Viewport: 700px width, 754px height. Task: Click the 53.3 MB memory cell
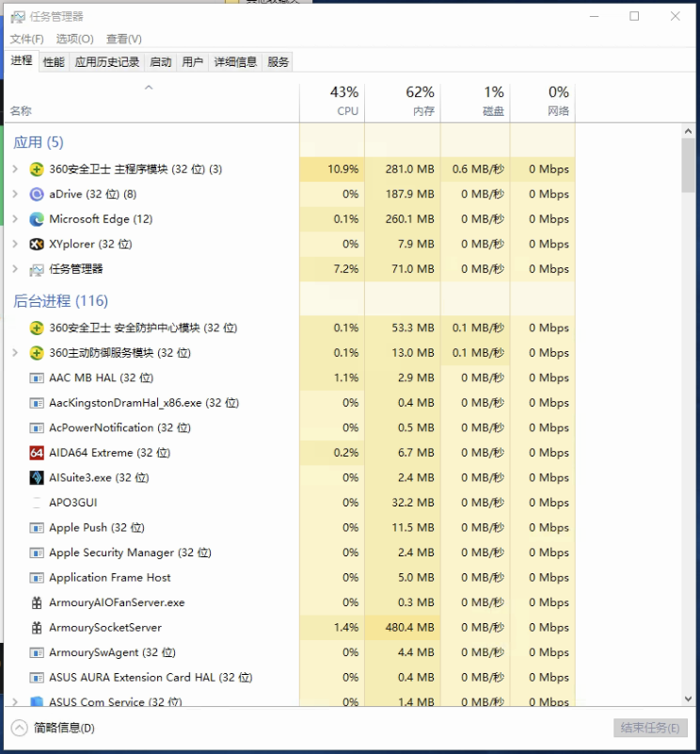403,328
